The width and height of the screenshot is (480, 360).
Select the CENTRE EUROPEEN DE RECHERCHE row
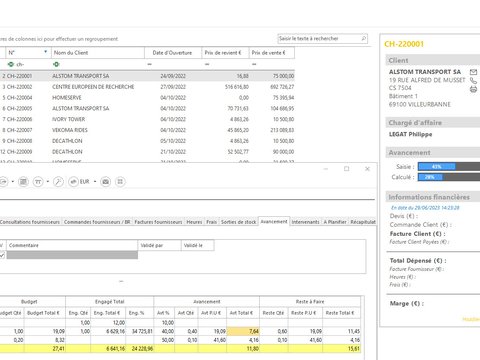click(147, 87)
